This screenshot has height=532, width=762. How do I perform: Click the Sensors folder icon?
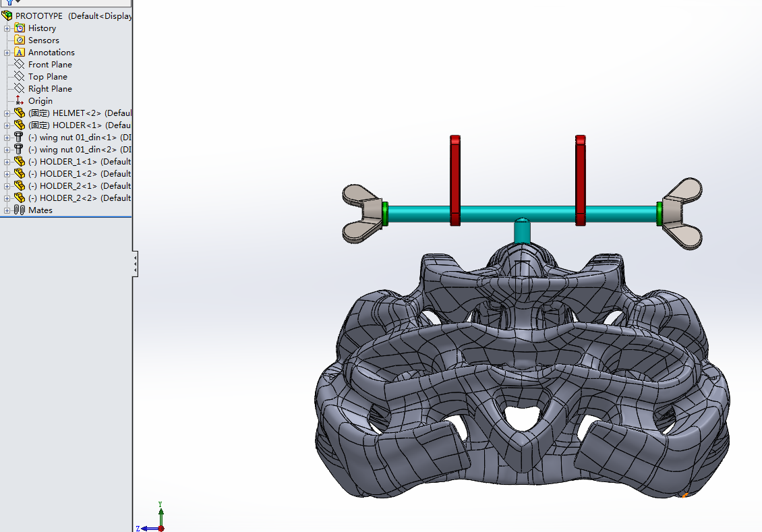point(20,40)
